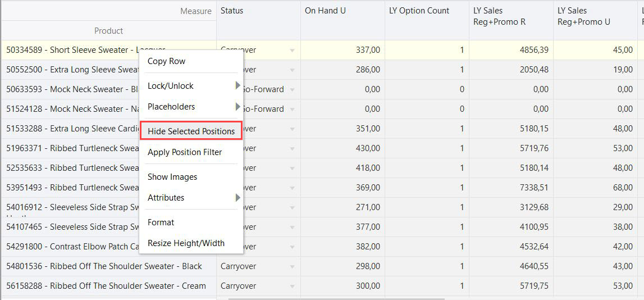Expand Lock/Unlock submenu arrow
The height and width of the screenshot is (300, 644).
pyautogui.click(x=237, y=85)
